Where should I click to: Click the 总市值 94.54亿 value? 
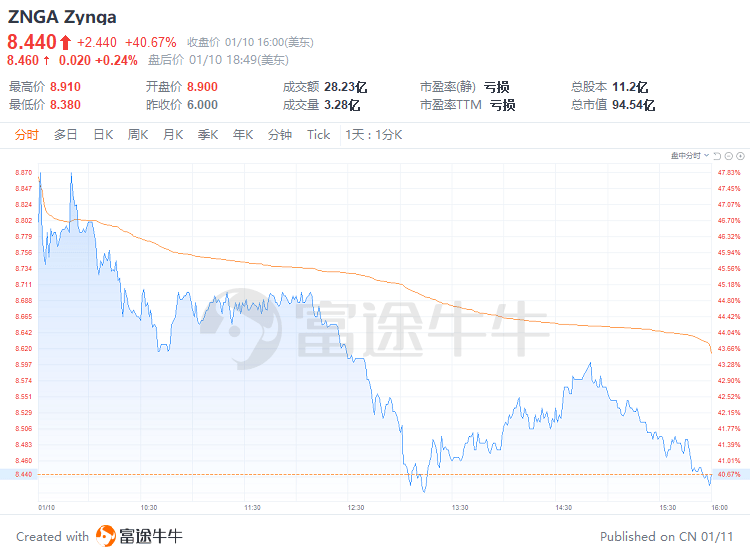coord(633,105)
